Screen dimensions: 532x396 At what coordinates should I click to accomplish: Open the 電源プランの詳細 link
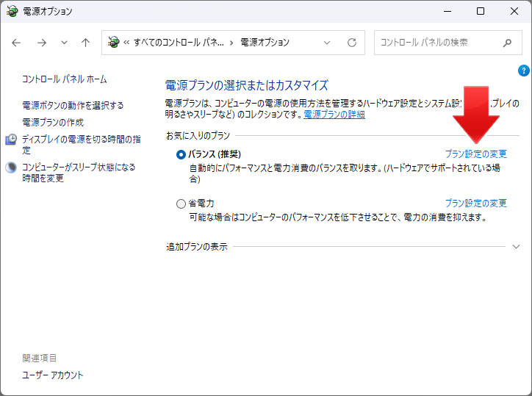click(334, 115)
